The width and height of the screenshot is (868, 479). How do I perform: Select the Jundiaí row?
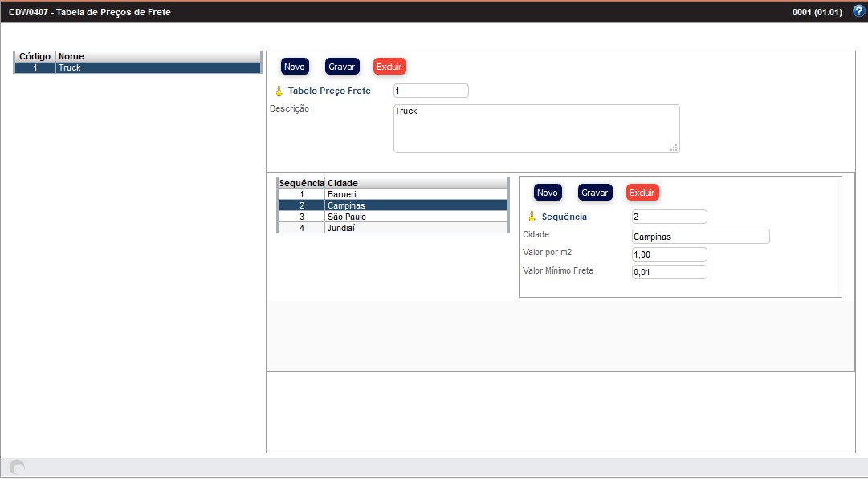tap(392, 228)
